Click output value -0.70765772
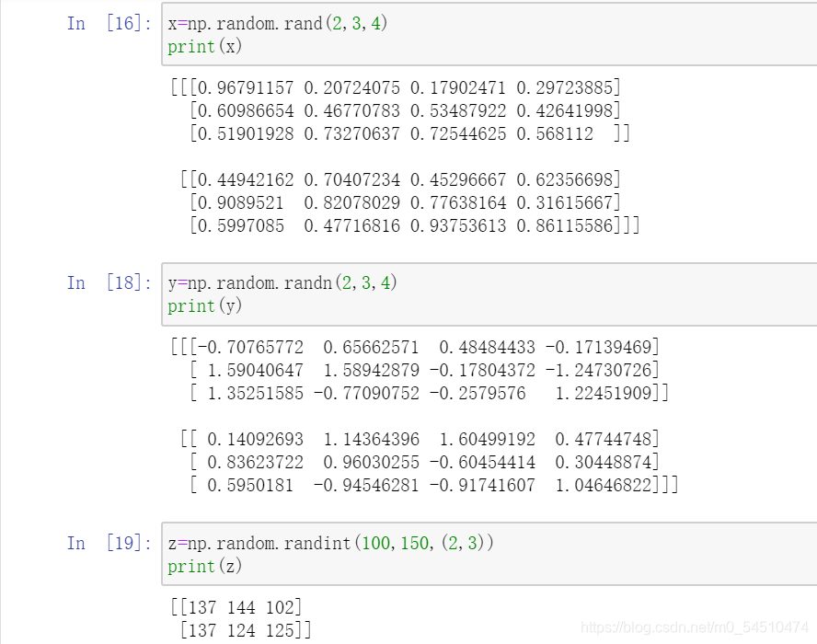Screen dimensions: 817x644 (250, 347)
